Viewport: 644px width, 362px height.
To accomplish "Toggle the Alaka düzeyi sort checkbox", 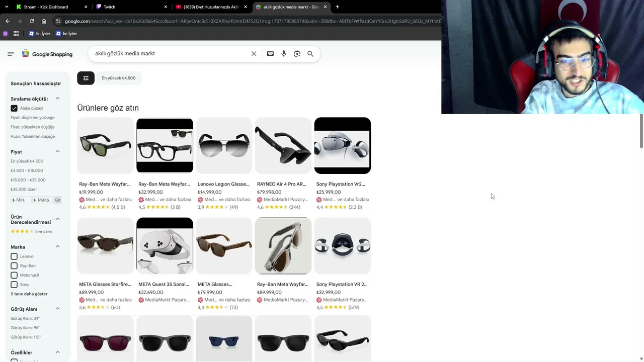I will click(x=14, y=108).
